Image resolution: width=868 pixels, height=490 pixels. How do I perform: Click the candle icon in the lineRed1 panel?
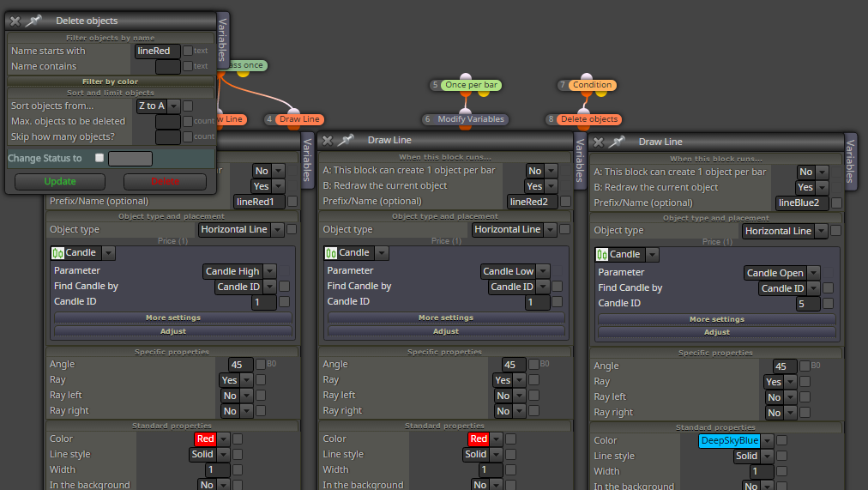[x=57, y=253]
